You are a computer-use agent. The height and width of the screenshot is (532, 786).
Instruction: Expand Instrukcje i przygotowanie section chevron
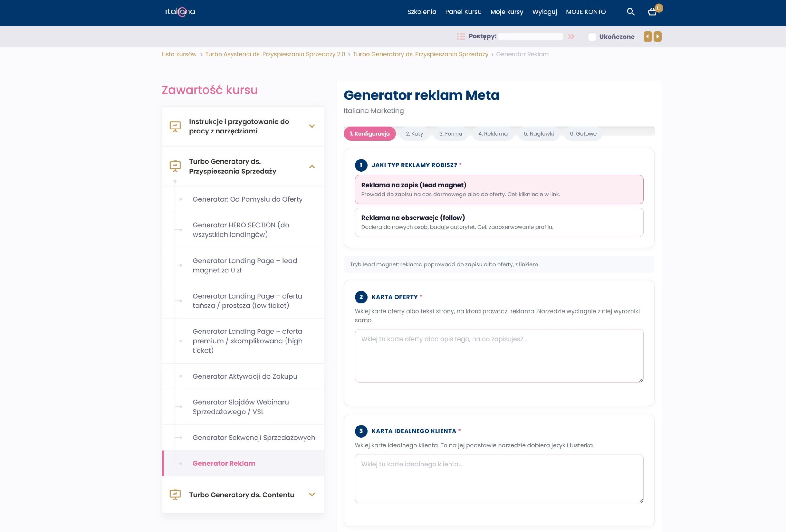[x=312, y=126]
